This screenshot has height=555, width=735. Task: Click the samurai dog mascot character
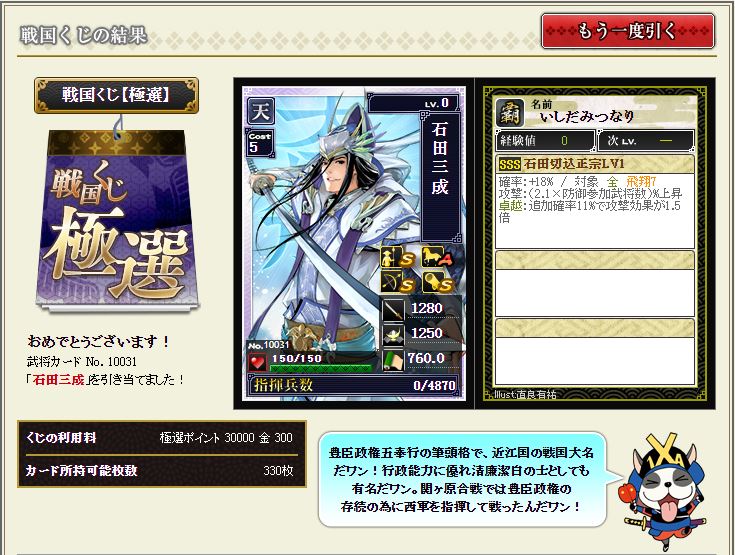coord(665,490)
